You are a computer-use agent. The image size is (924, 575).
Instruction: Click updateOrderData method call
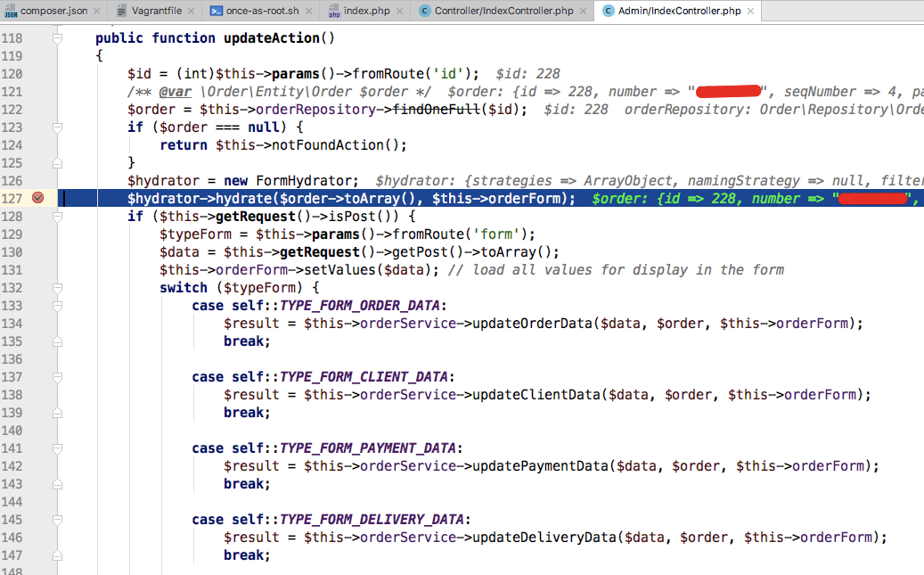pyautogui.click(x=533, y=324)
